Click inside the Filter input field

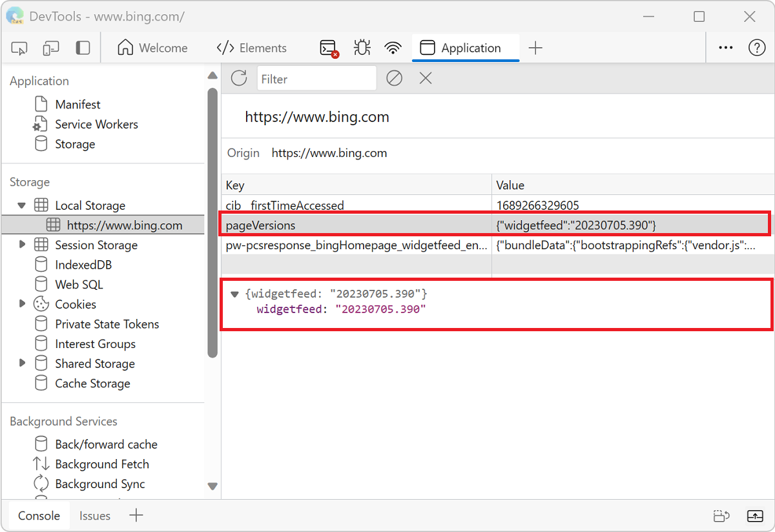[x=316, y=78]
